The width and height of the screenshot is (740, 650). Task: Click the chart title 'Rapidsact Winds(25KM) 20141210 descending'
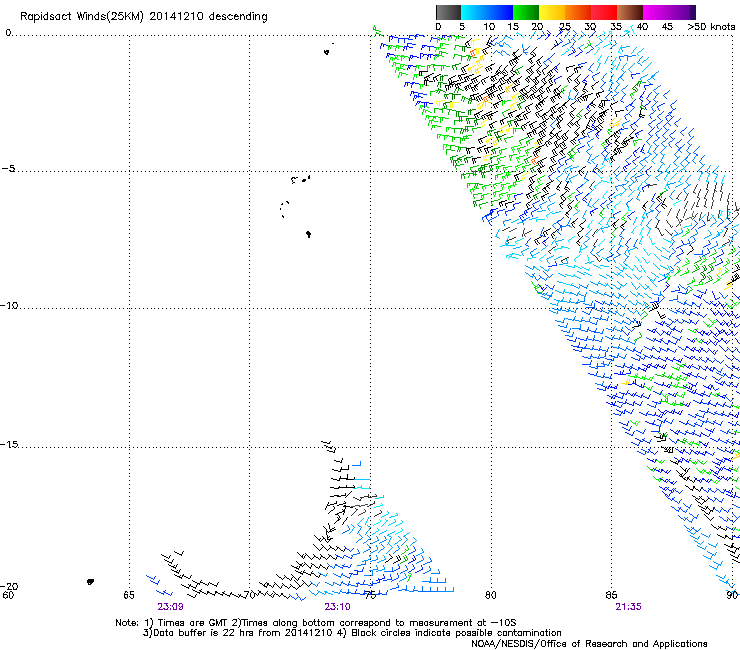coord(143,17)
